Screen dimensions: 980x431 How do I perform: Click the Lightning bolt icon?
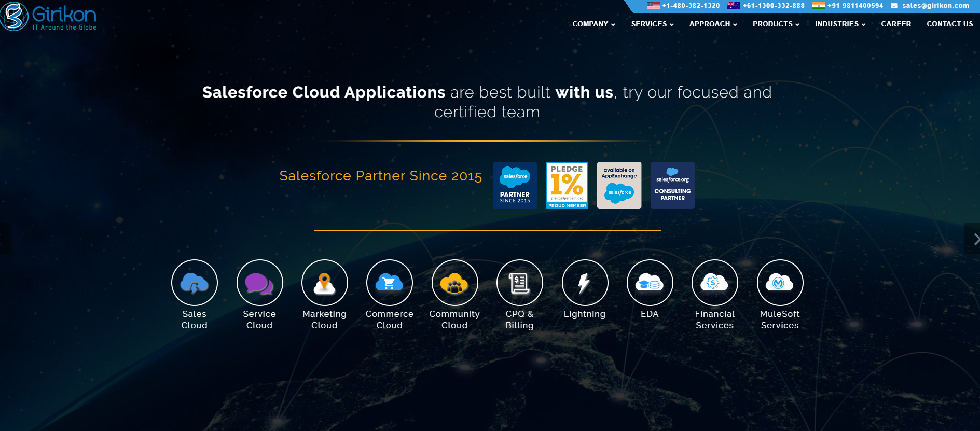coord(585,283)
